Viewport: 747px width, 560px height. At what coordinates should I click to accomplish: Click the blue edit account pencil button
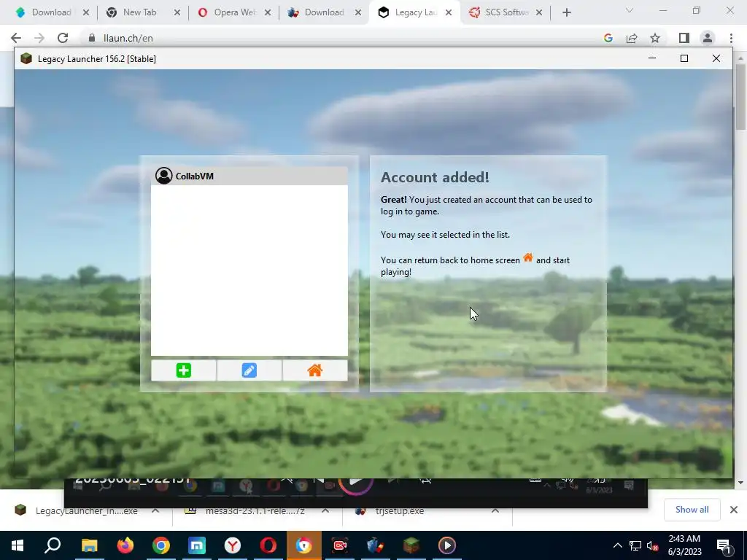(249, 370)
